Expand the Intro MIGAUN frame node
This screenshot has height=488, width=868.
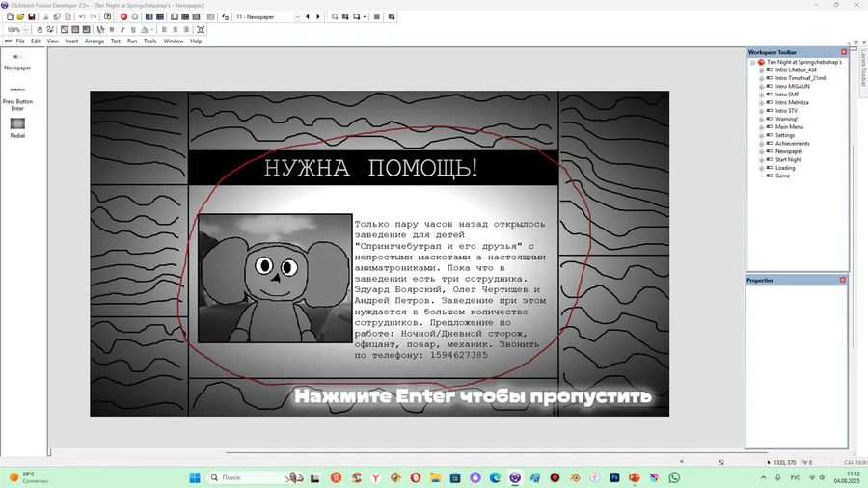[761, 86]
